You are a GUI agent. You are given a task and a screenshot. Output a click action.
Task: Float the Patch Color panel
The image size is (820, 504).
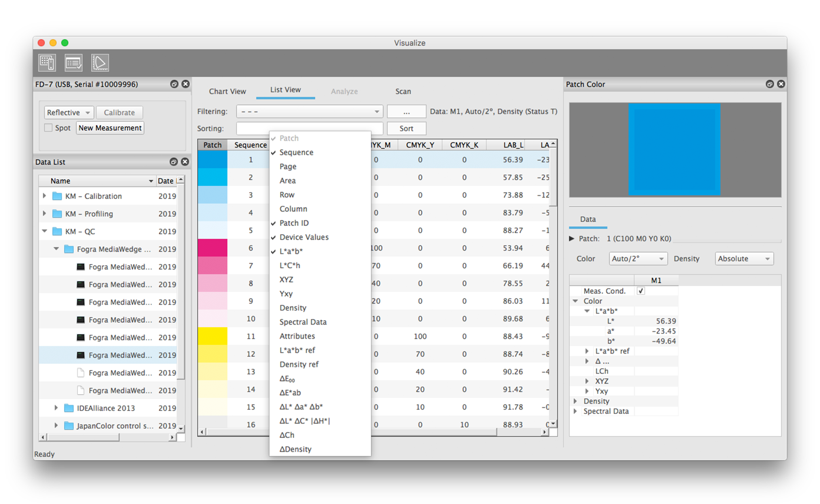point(769,84)
